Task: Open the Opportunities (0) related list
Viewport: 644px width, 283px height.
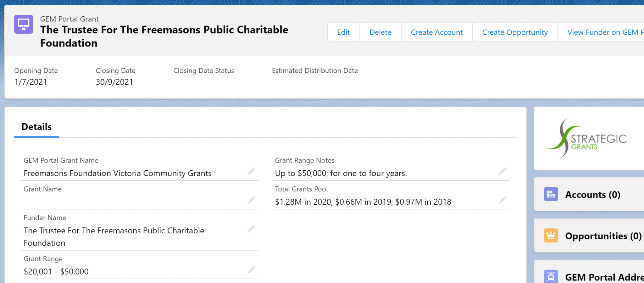Action: pyautogui.click(x=602, y=236)
